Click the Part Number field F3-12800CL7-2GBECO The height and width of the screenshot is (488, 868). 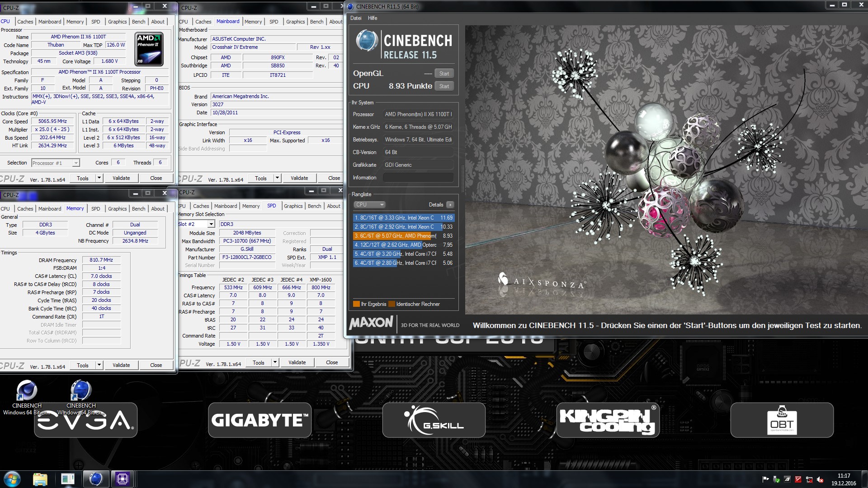[x=247, y=258]
